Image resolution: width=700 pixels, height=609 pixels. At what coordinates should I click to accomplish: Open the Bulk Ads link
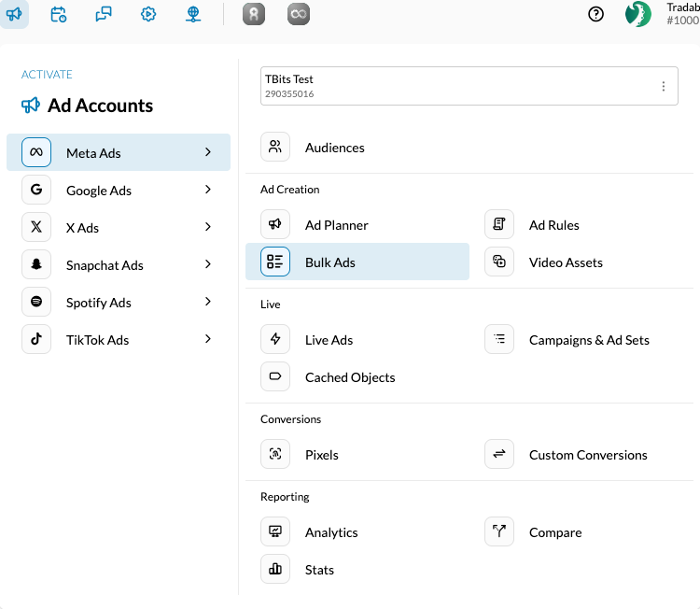(x=329, y=262)
